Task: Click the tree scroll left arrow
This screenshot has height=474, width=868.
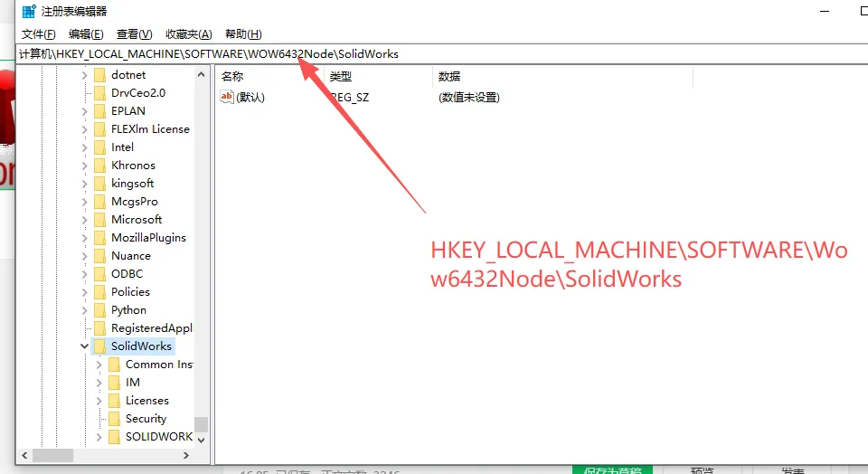Action: pos(24,455)
